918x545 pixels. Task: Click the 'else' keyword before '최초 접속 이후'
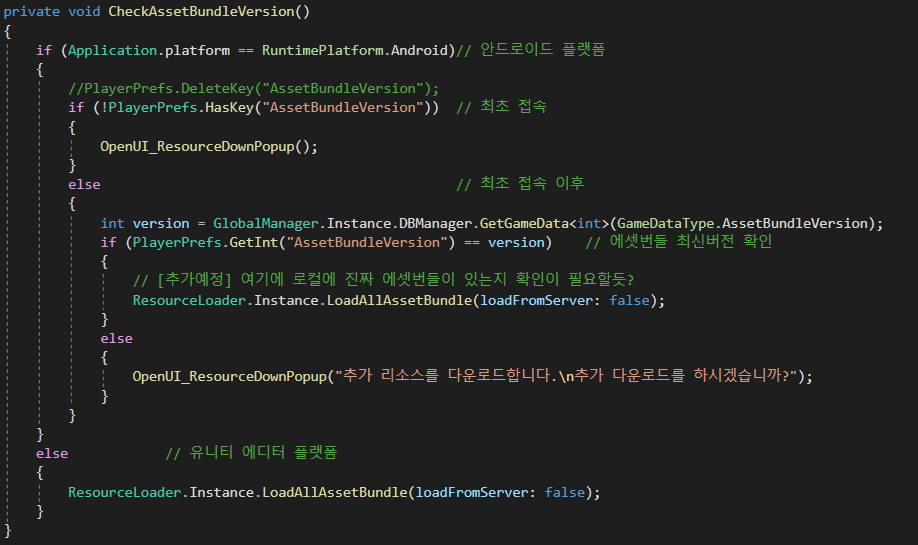(x=84, y=185)
